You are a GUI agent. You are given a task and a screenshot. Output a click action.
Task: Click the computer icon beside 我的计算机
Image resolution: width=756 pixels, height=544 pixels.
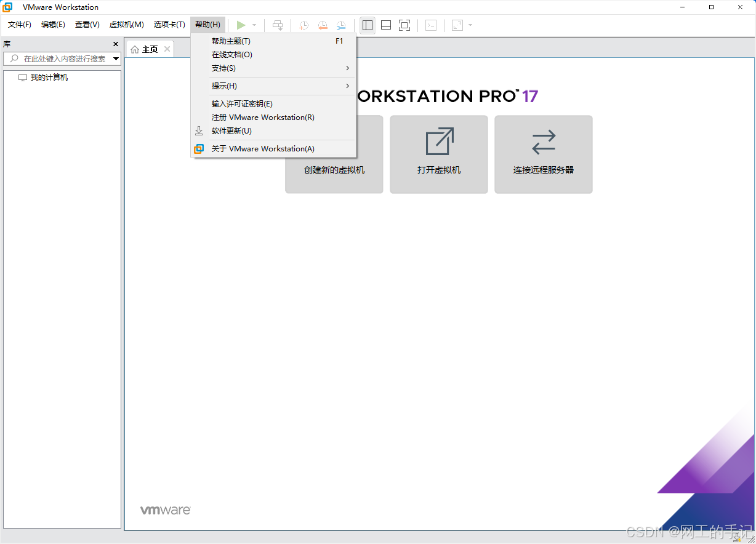(x=23, y=78)
